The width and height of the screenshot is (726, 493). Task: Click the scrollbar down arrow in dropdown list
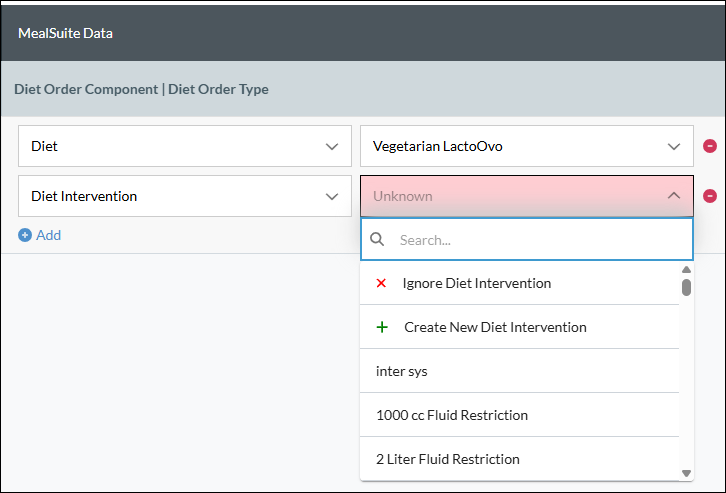pos(686,473)
